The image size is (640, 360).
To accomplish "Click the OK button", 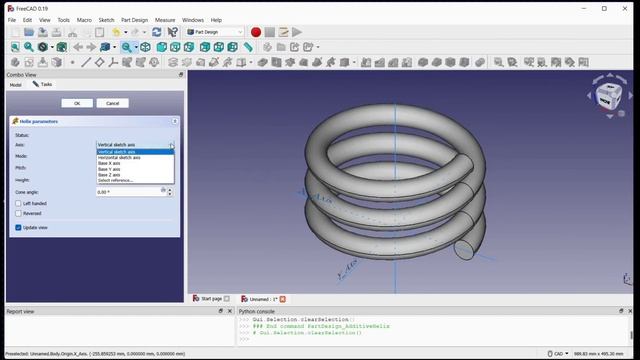I will (77, 103).
